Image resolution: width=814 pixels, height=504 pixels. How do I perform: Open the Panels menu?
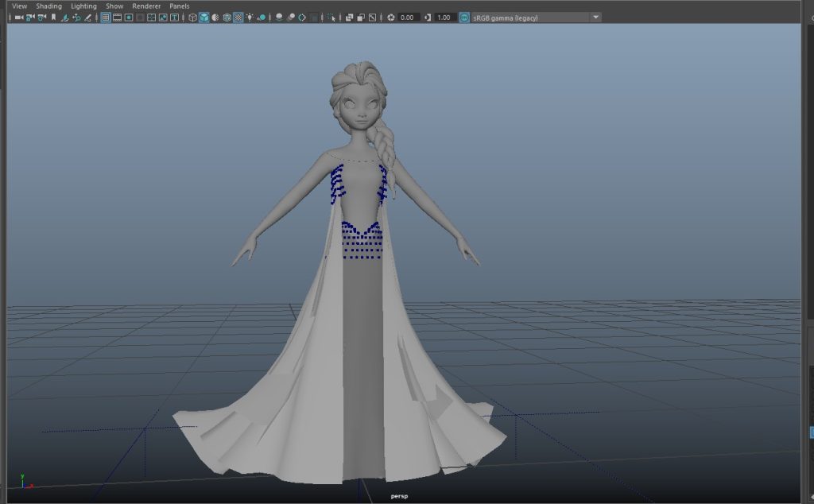(x=180, y=6)
